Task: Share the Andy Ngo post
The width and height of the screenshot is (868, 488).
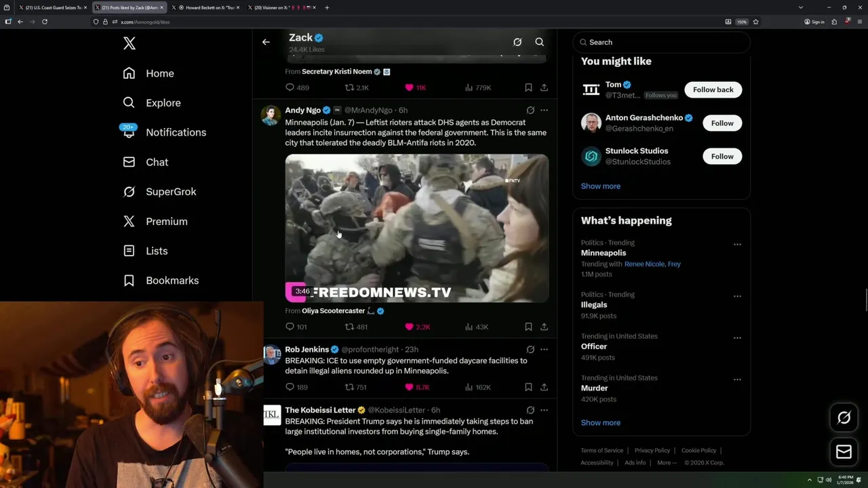Action: pyautogui.click(x=544, y=327)
